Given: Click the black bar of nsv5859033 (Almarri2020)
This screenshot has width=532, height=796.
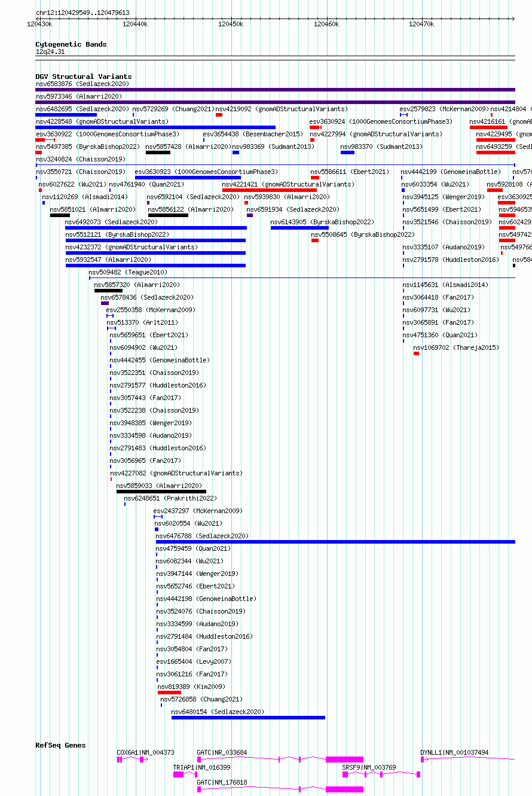Looking at the screenshot, I should [x=161, y=492].
